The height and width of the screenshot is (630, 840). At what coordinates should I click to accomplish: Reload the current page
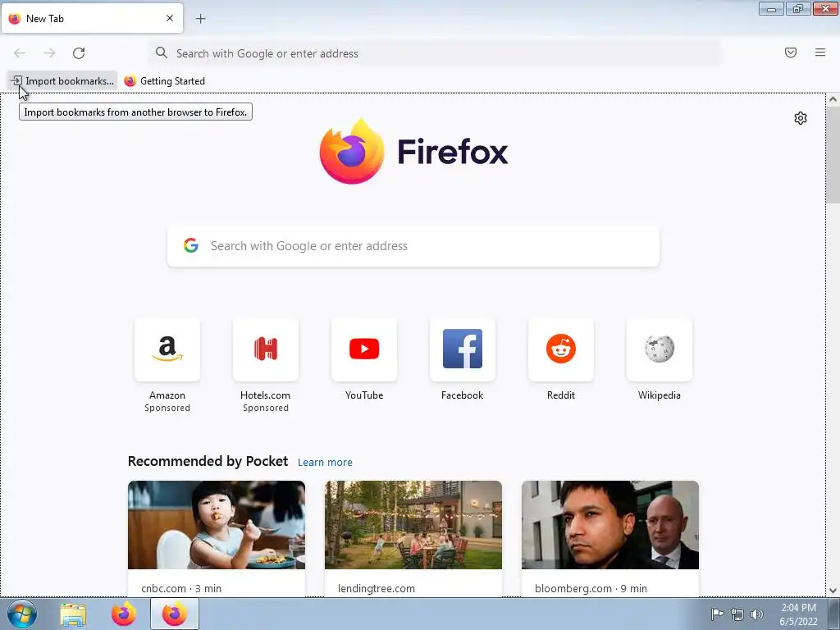79,53
